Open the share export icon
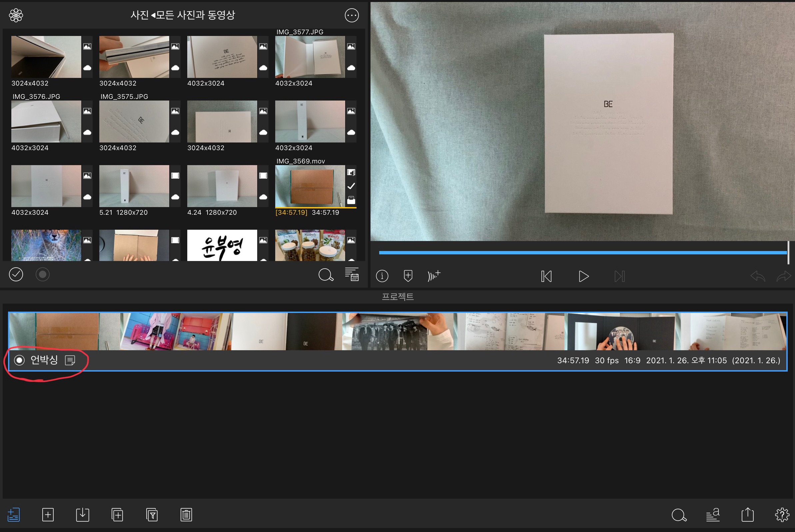Viewport: 795px width, 532px height. [747, 515]
